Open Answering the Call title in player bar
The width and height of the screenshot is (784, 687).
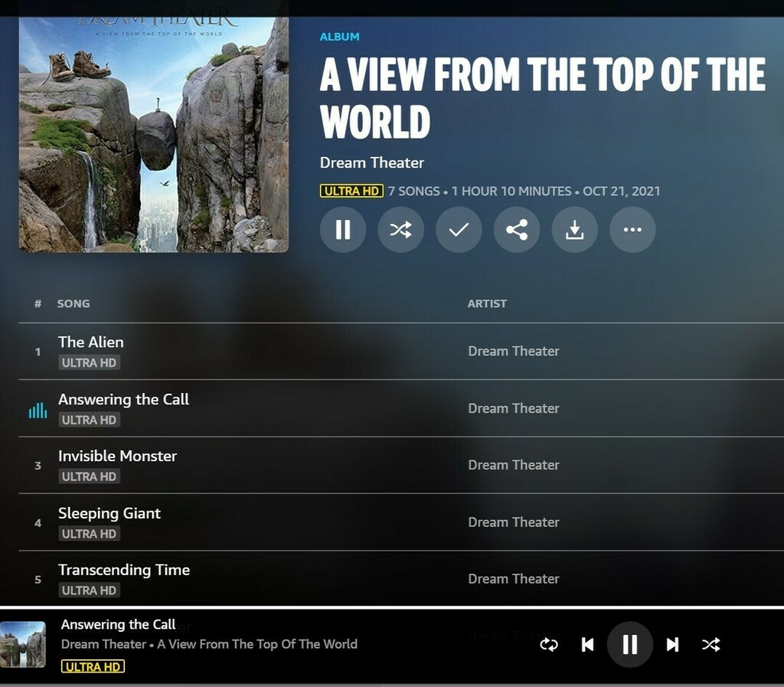coord(118,624)
